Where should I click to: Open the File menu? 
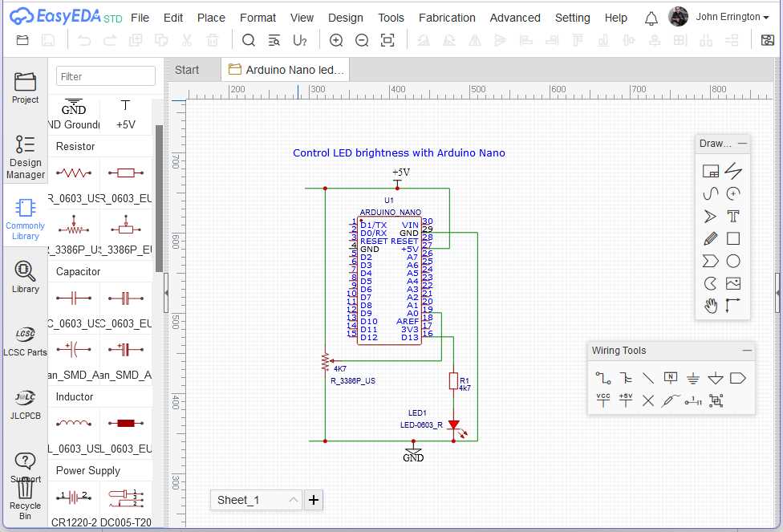[x=140, y=18]
